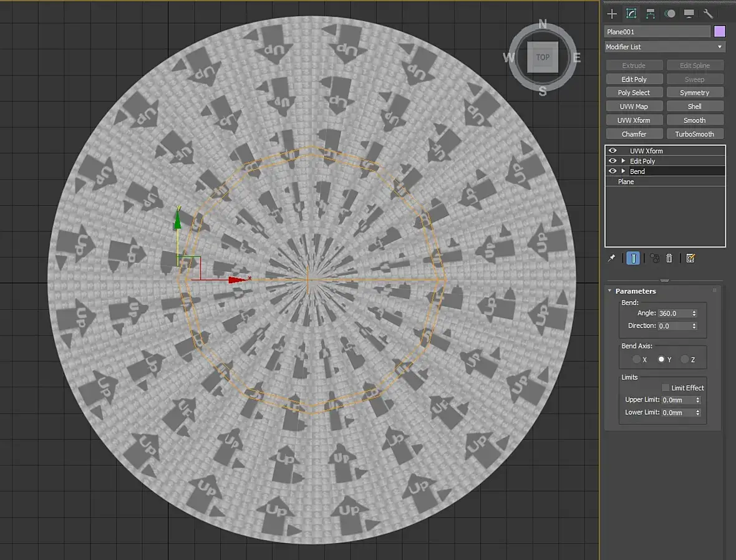736x560 pixels.
Task: Apply the Symmetry modifier button
Action: pyautogui.click(x=695, y=93)
